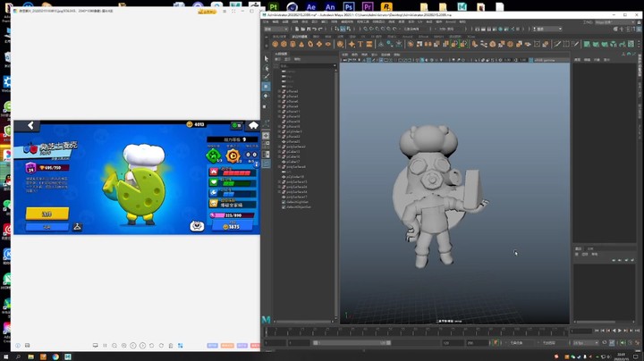This screenshot has height=361, width=644.
Task: Create a polygon plane from the shelf
Action: [319, 44]
